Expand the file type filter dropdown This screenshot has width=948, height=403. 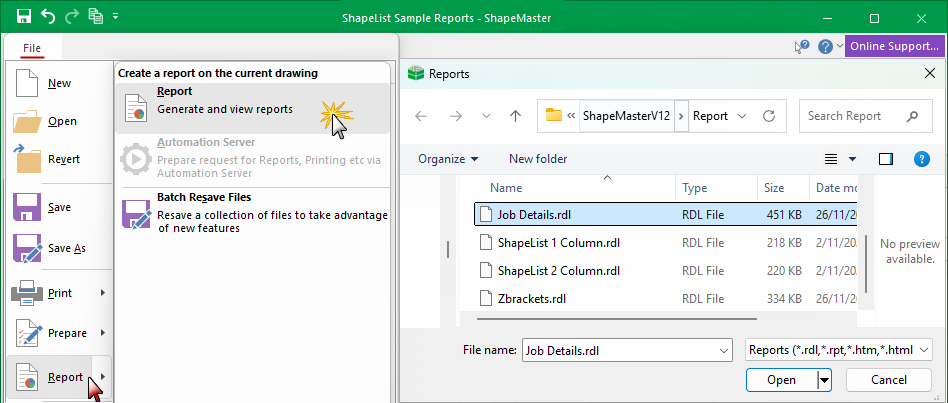(838, 350)
